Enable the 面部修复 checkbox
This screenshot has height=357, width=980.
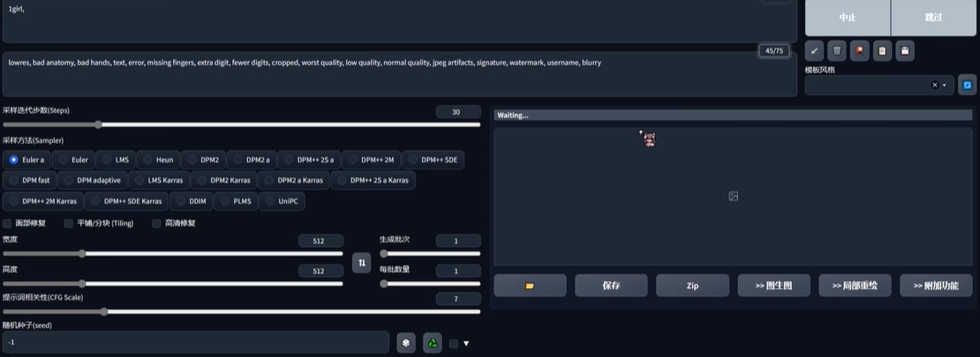tap(8, 224)
